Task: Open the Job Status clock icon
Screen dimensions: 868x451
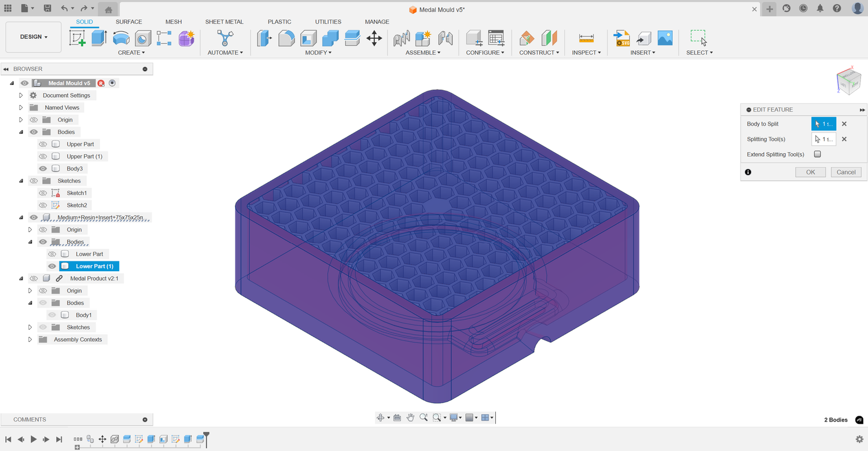Action: click(x=803, y=9)
